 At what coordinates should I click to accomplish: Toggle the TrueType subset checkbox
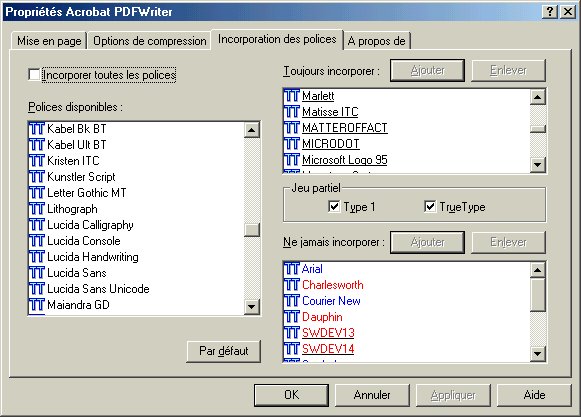tap(430, 206)
